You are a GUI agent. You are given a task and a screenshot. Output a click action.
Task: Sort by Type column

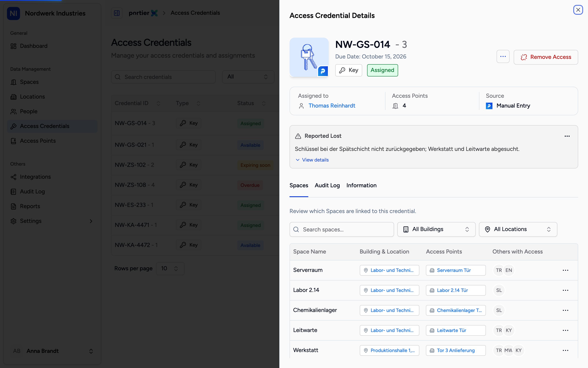[188, 103]
